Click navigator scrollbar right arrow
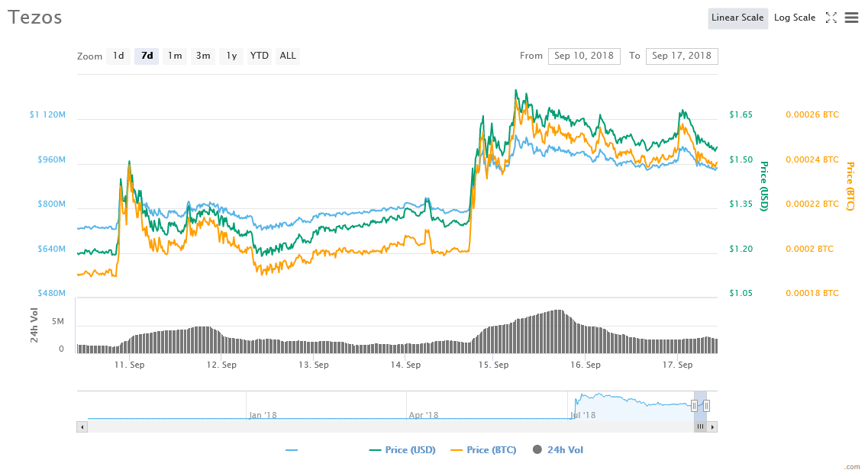Image resolution: width=868 pixels, height=473 pixels. [712, 427]
